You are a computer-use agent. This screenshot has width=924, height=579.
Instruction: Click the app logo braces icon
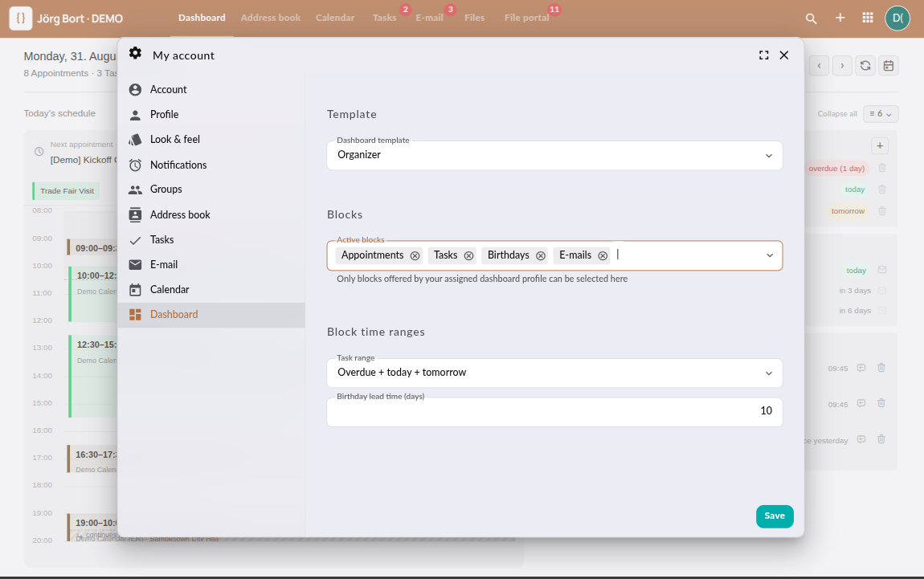[21, 18]
